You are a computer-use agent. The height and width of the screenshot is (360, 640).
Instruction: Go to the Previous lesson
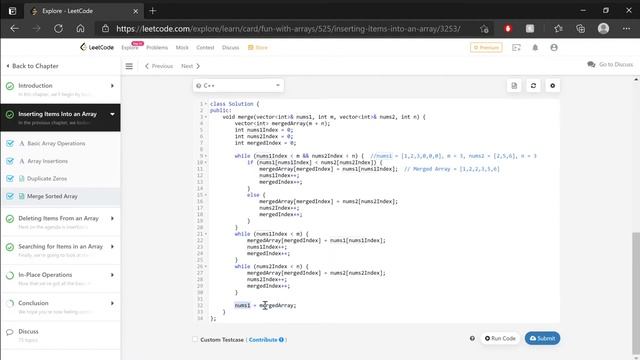159,66
